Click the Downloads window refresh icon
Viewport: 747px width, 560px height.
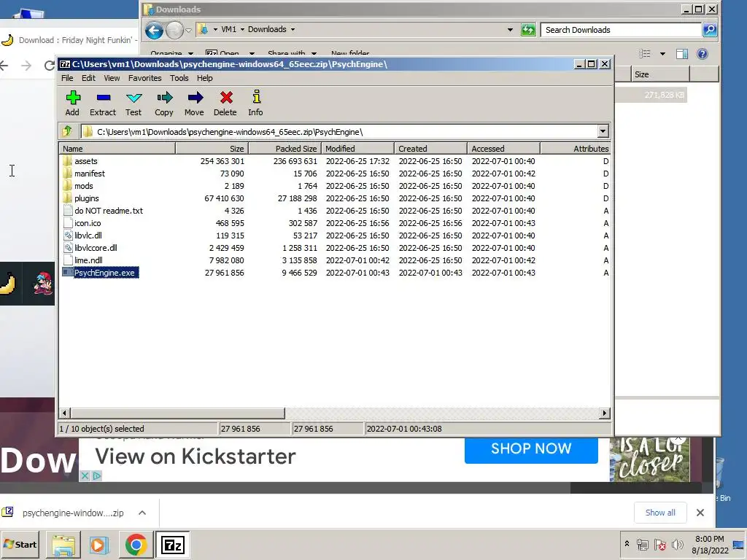click(528, 30)
